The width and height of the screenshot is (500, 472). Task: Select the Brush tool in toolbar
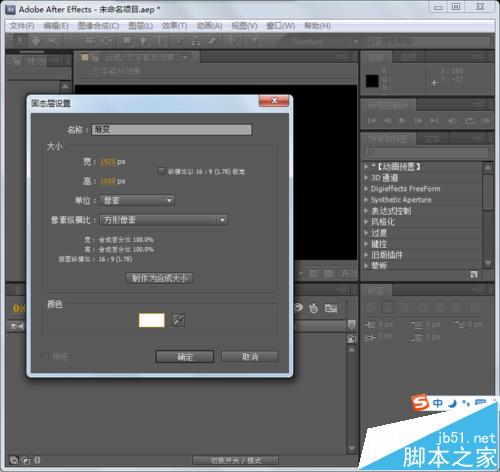point(180,41)
